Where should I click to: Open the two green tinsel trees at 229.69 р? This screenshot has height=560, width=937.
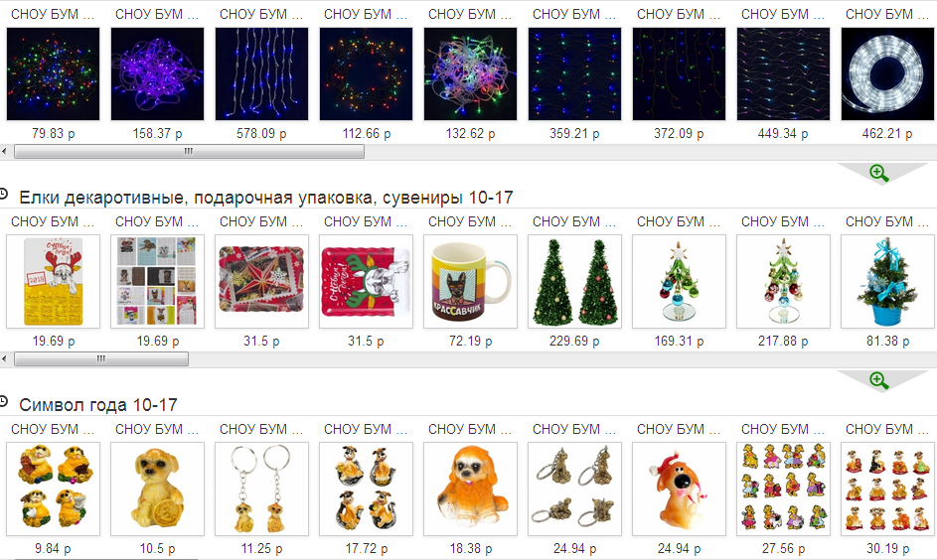(574, 281)
